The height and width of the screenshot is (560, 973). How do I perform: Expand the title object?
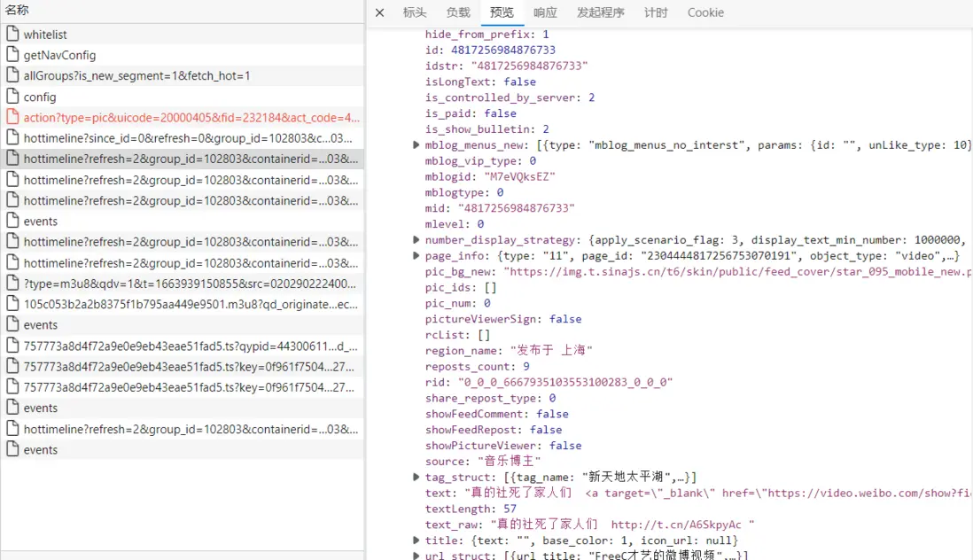tap(416, 541)
